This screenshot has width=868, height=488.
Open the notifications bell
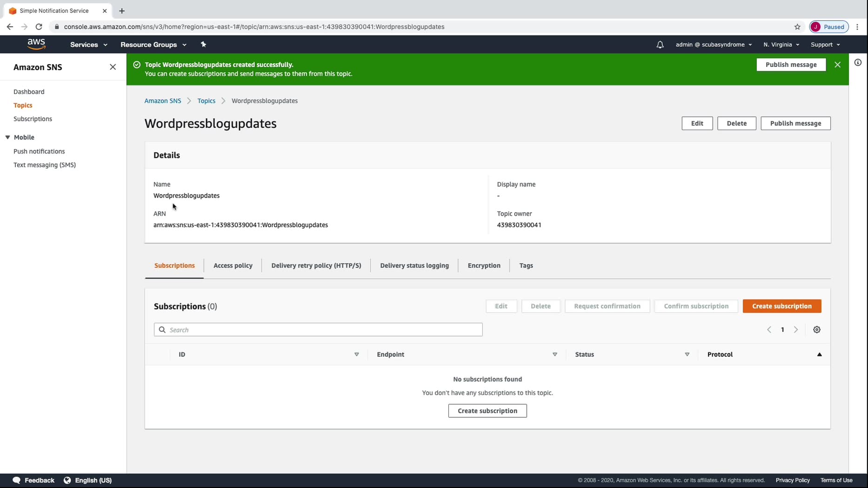tap(660, 45)
